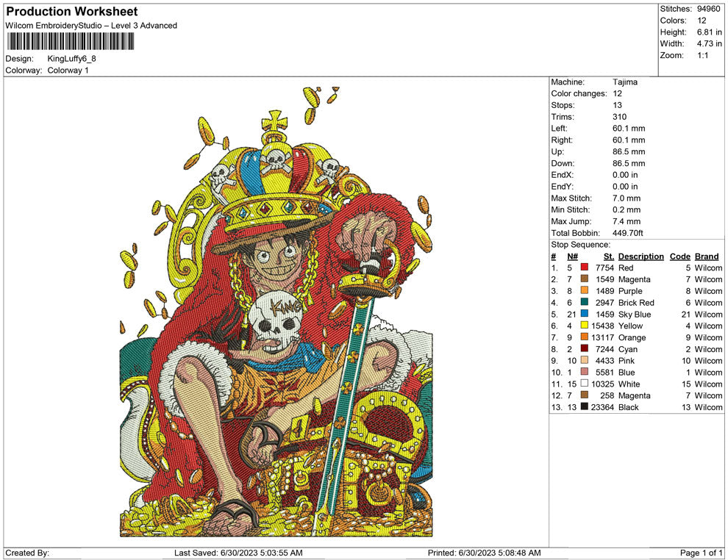Click the Production Worksheet title
Viewport: 728px width, 560px height.
point(71,12)
